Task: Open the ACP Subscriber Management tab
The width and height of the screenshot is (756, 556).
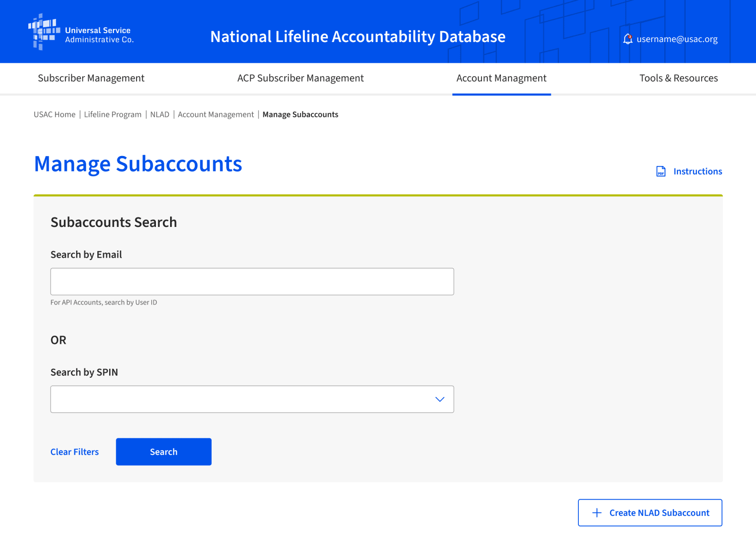Action: [x=301, y=78]
